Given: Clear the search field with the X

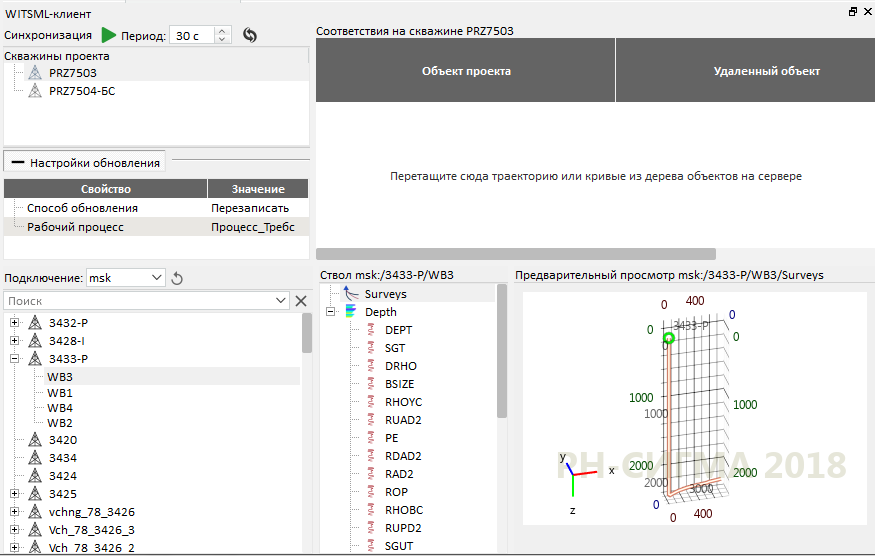Looking at the screenshot, I should coord(300,301).
